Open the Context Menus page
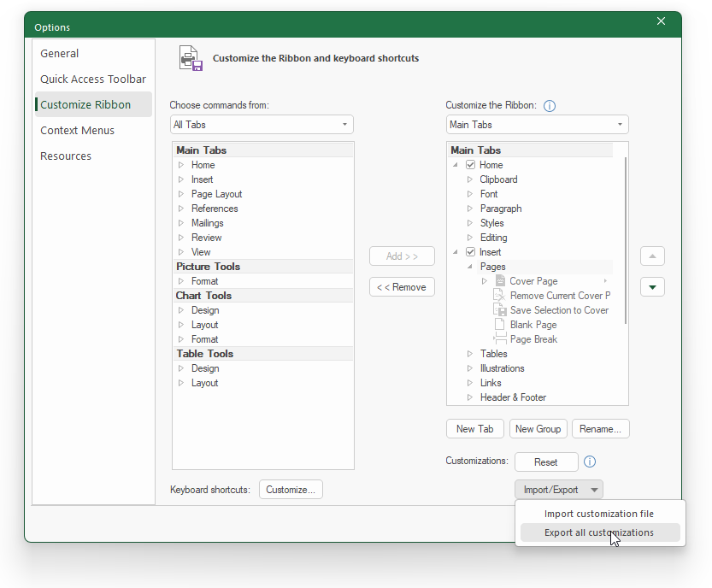Image resolution: width=712 pixels, height=588 pixels. click(x=93, y=130)
